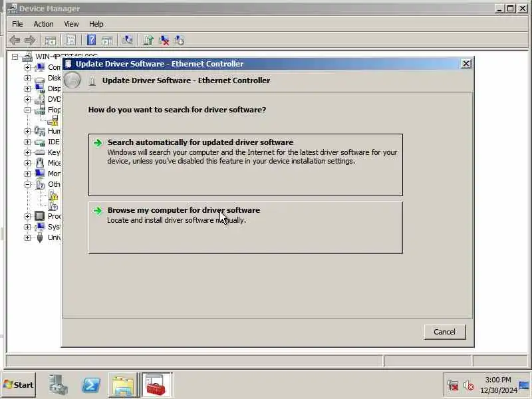Viewport: 532px width, 399px height.
Task: Expand the 'Hum' tree category
Action: click(27, 131)
